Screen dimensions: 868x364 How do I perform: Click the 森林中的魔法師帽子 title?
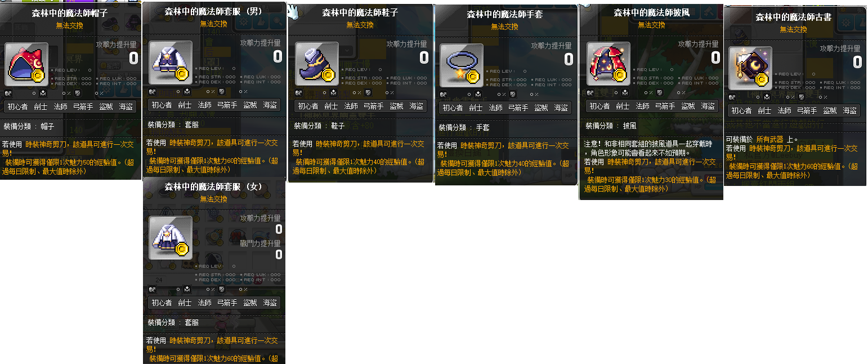pyautogui.click(x=70, y=13)
